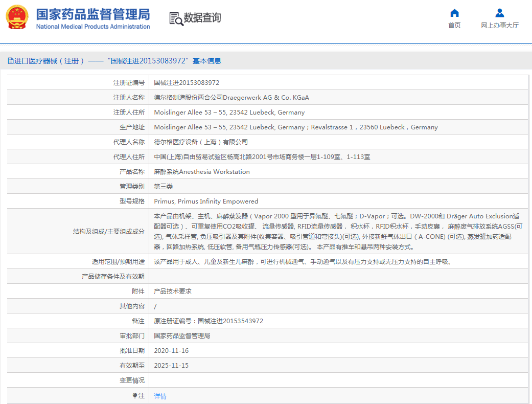Screen dimensions: 532x404
Task: Click the 麻醉系统Anesthesia Workstation product name
Action: (x=202, y=172)
